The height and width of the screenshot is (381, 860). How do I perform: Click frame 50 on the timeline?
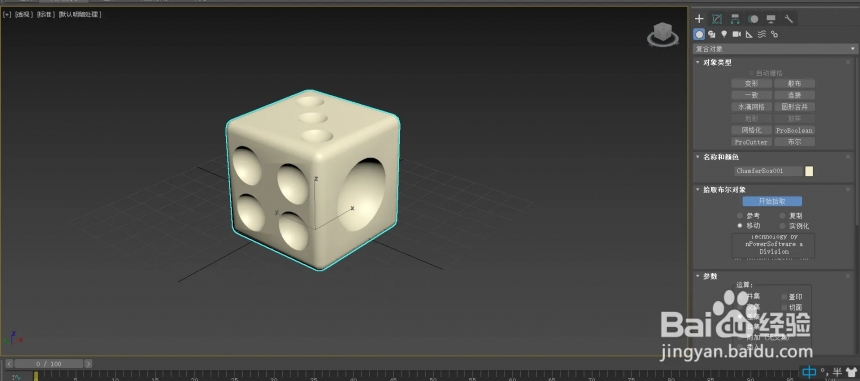tap(433, 377)
